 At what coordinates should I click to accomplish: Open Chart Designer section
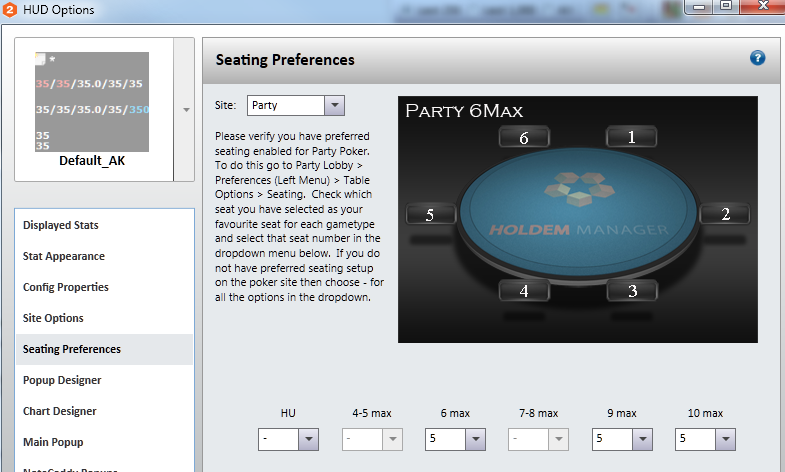[x=105, y=411]
